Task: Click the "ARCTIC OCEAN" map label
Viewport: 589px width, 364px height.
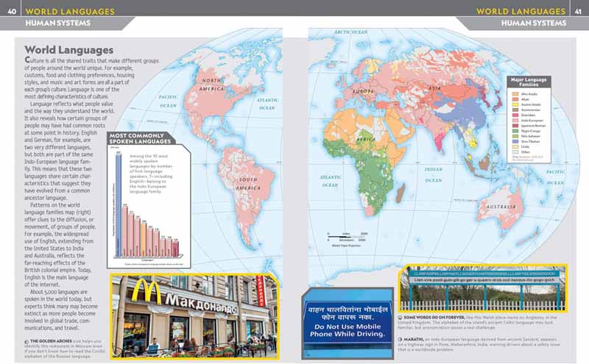Action: click(351, 32)
